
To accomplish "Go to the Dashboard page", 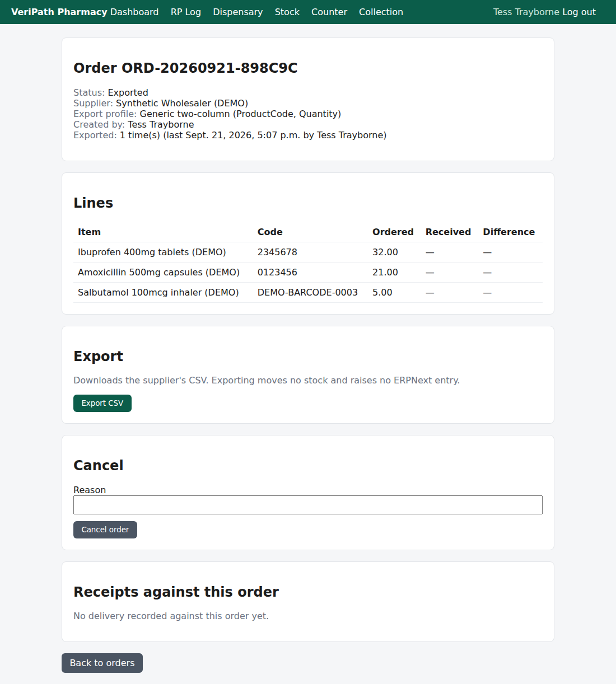I will [x=134, y=12].
